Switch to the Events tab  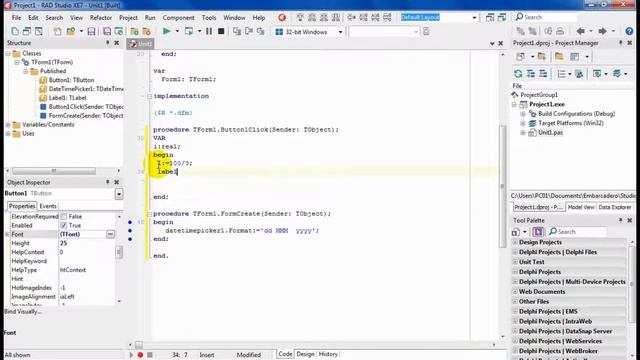[48, 206]
